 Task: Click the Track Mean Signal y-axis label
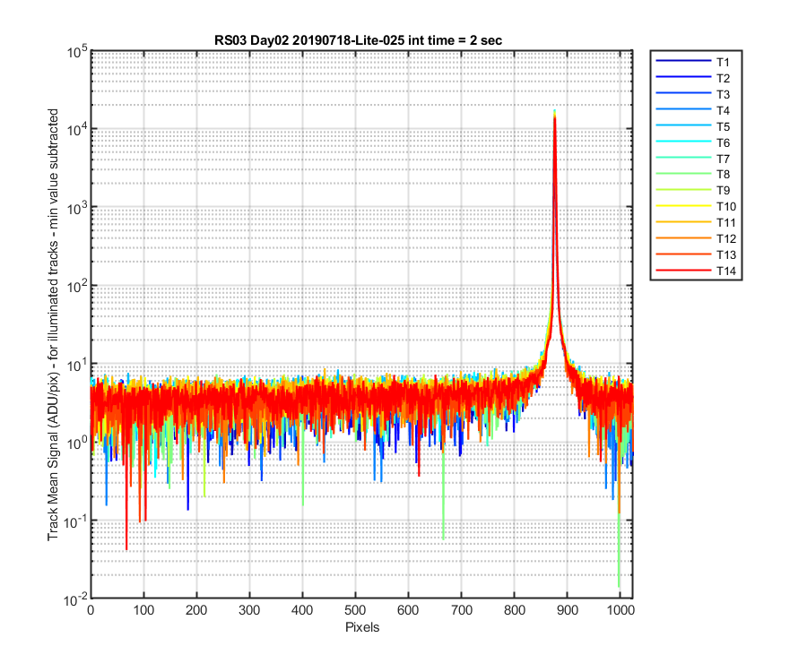point(53,324)
